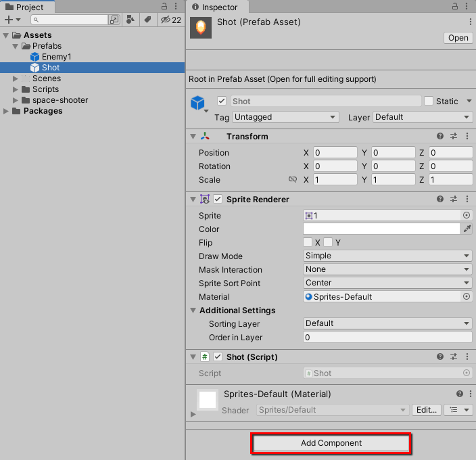Click the Add Component button
The width and height of the screenshot is (476, 460).
pos(331,443)
